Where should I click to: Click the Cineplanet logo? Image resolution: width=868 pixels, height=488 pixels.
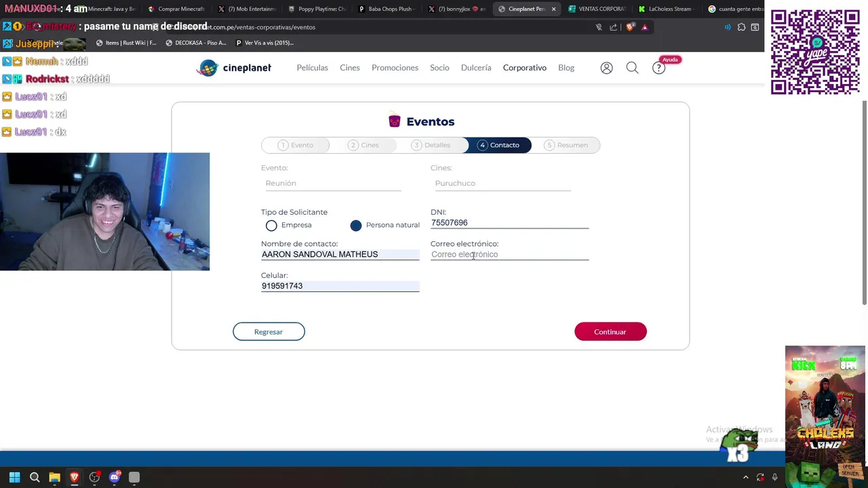point(234,68)
